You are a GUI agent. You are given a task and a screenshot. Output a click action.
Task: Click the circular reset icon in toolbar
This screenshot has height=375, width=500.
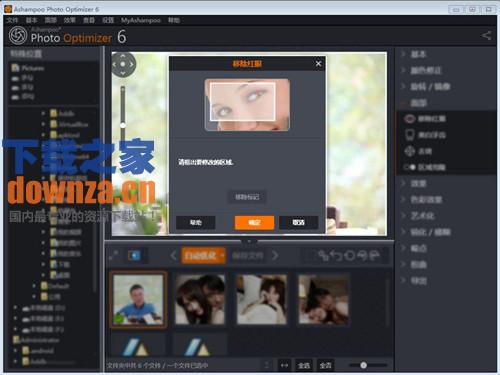click(349, 256)
